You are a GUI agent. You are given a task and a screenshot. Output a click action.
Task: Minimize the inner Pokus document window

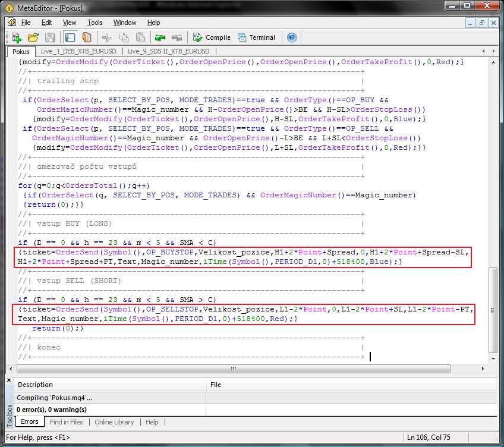[470, 23]
